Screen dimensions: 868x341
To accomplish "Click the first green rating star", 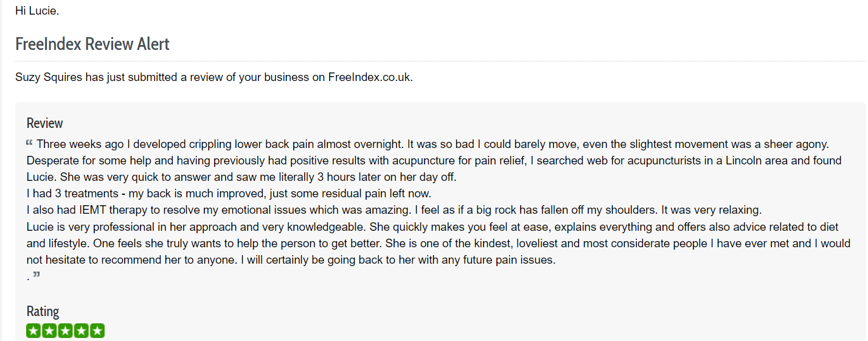I will coord(33,331).
